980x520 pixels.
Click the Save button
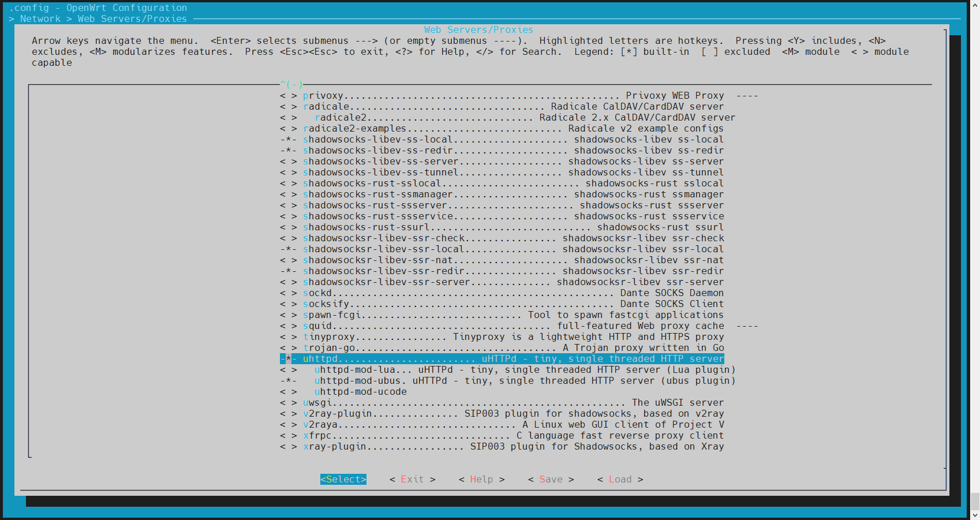[x=551, y=479]
